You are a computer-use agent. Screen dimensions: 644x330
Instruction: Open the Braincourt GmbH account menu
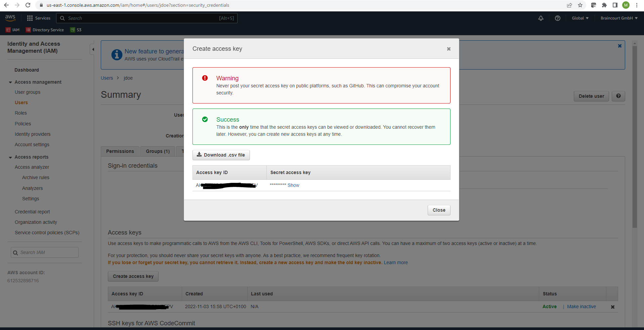[618, 18]
